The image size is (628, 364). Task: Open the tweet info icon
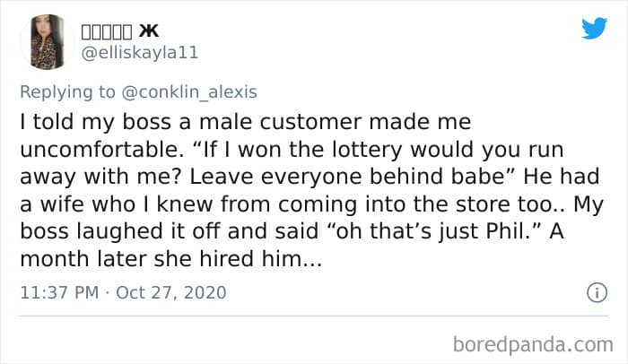tap(595, 291)
